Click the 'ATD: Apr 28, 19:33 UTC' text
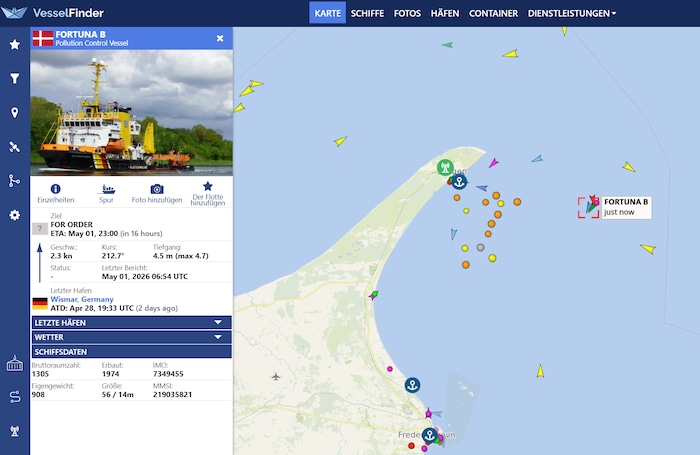The height and width of the screenshot is (455, 700). 92,308
